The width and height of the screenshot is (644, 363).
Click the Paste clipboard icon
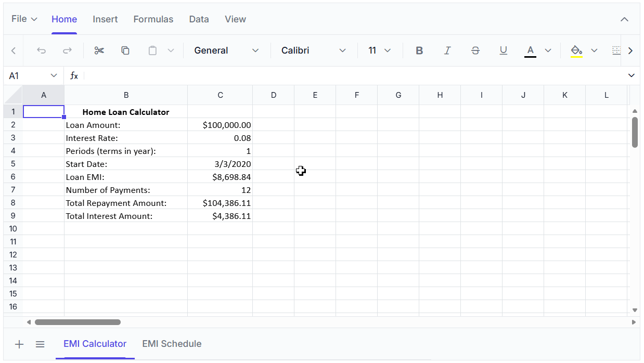152,50
